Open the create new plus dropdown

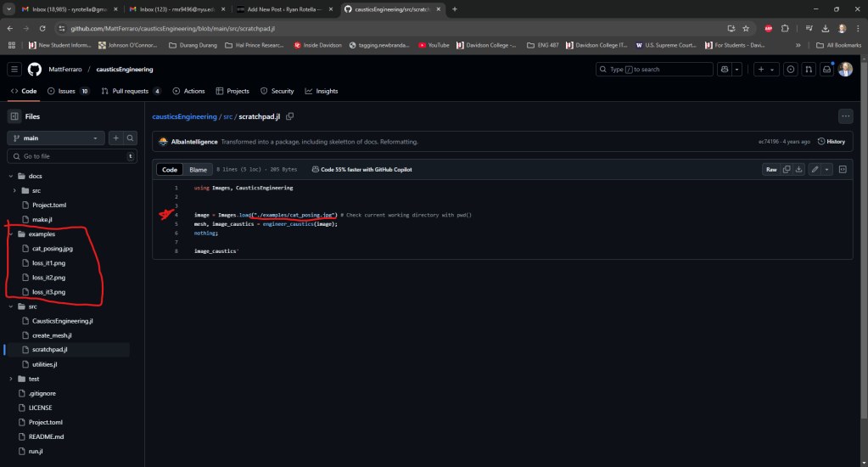(765, 69)
